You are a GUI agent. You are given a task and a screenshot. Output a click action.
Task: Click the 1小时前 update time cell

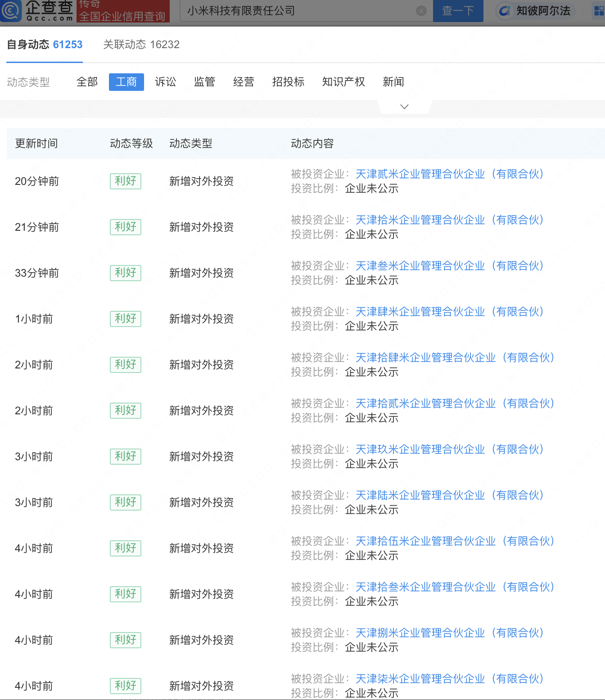click(34, 319)
